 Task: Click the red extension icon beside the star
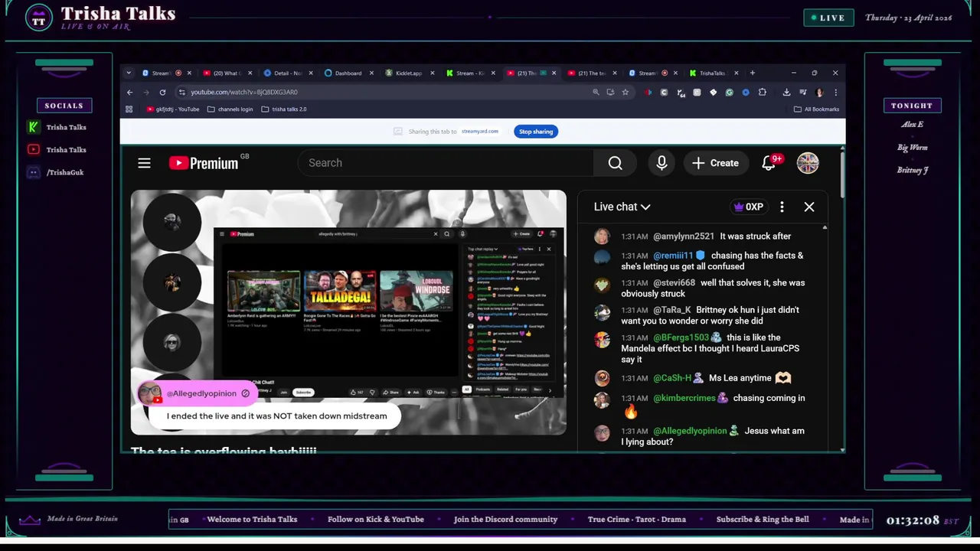648,92
